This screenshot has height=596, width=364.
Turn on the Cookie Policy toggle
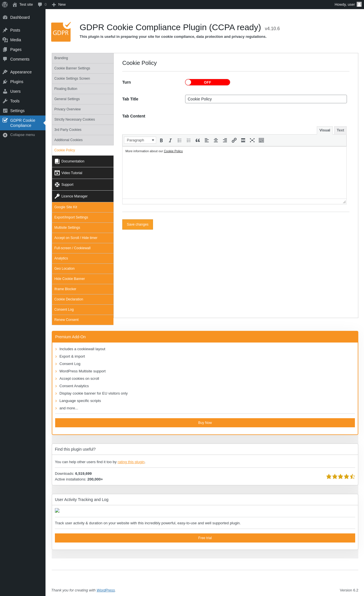pyautogui.click(x=208, y=82)
